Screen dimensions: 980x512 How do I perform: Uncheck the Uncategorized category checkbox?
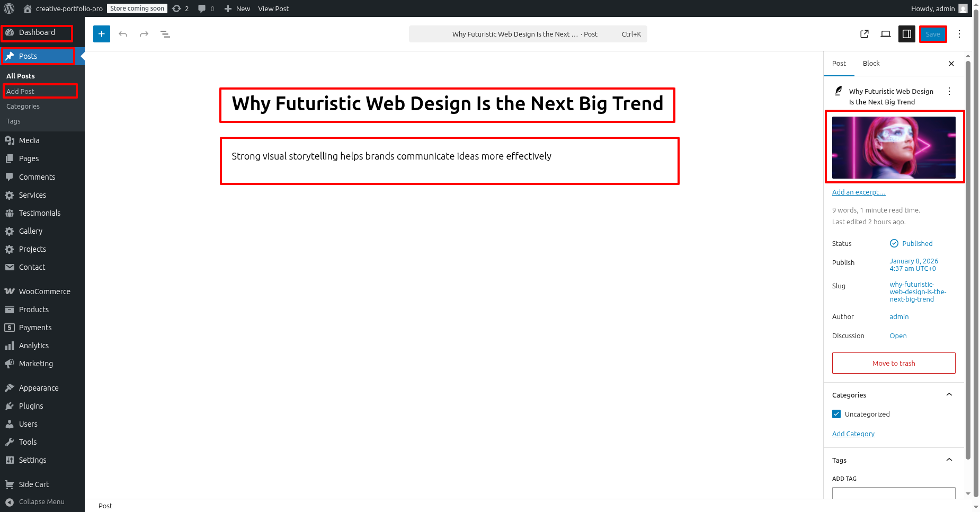[x=836, y=414]
